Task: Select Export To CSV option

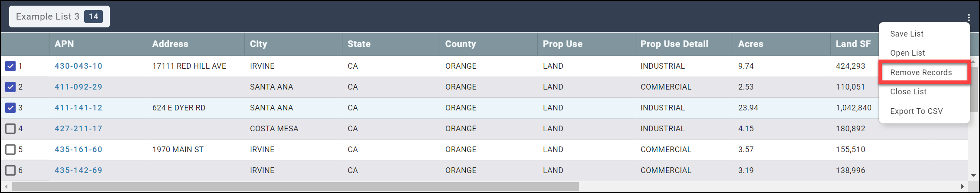Action: (916, 111)
